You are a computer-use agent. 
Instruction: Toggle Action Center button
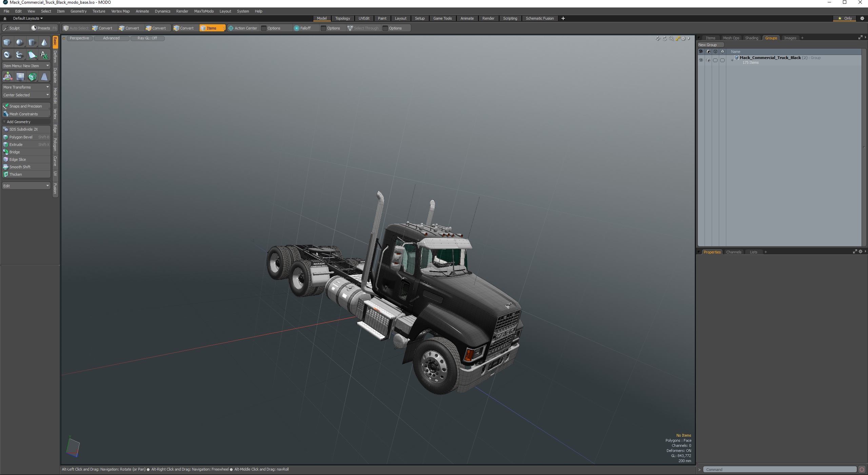click(243, 28)
